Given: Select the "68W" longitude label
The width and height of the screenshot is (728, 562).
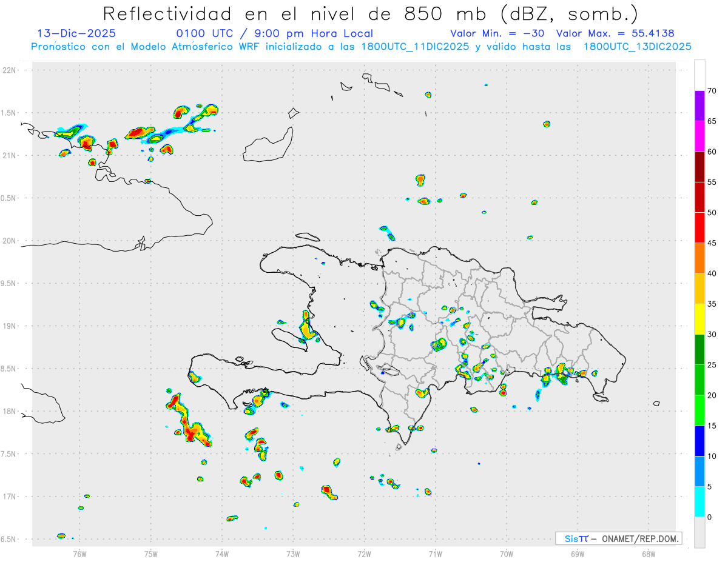Looking at the screenshot, I should [649, 553].
